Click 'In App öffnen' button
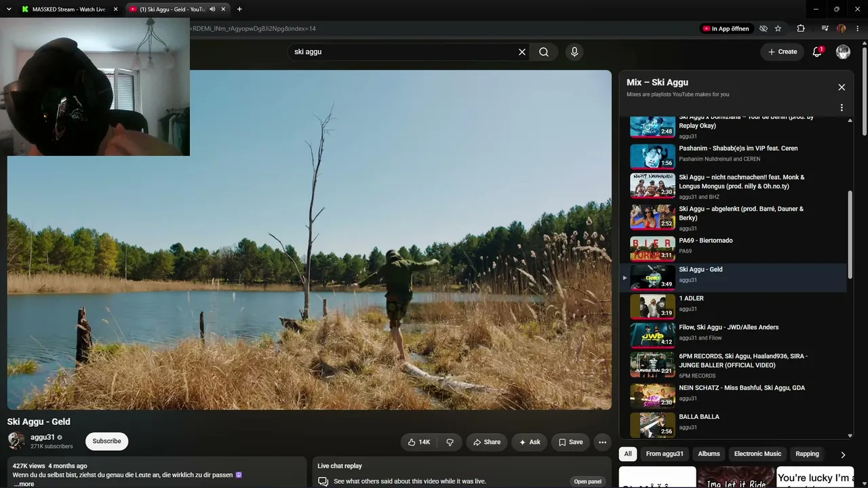Image resolution: width=868 pixels, height=488 pixels. click(x=726, y=28)
